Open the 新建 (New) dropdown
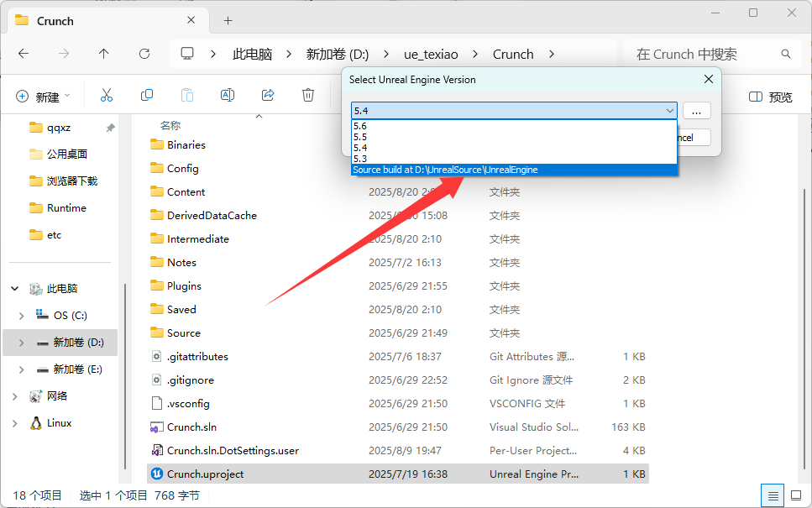The height and width of the screenshot is (508, 812). click(x=43, y=97)
